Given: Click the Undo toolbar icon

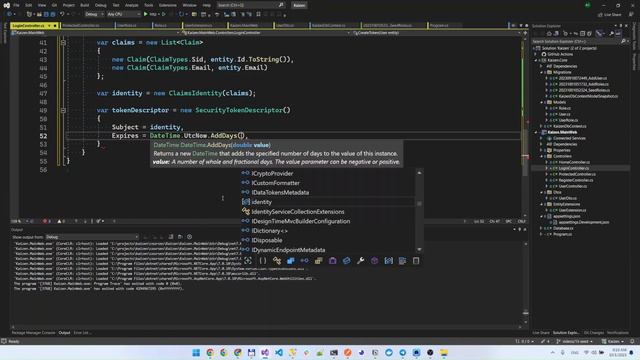Looking at the screenshot, I should 62,14.
